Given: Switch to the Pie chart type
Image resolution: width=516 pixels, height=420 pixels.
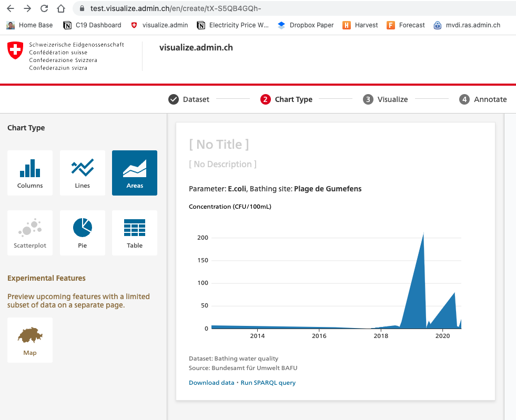Looking at the screenshot, I should [82, 232].
